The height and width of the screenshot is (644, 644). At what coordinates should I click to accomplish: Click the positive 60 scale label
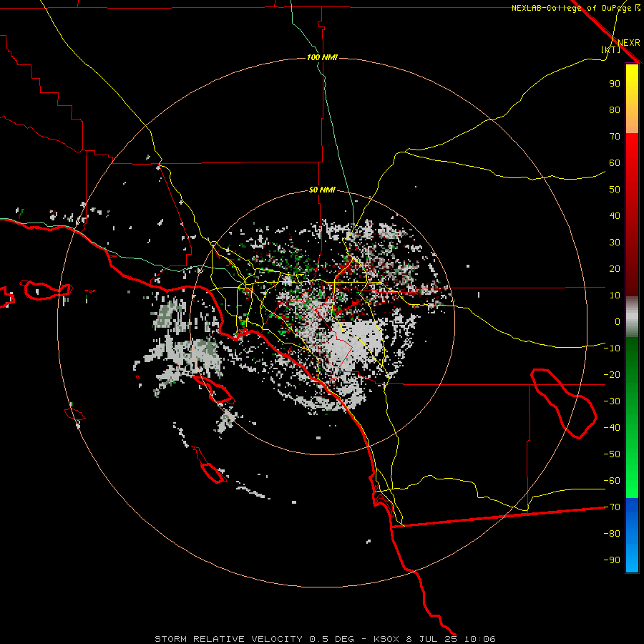(615, 162)
